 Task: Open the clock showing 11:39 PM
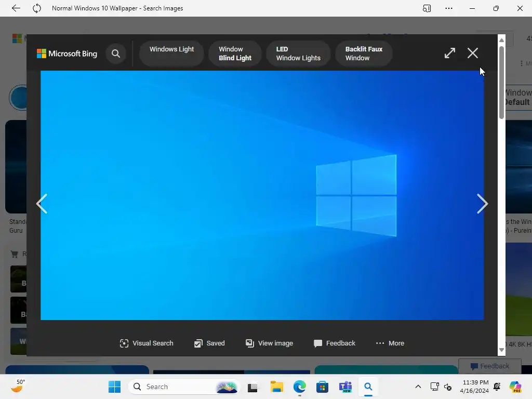click(475, 387)
